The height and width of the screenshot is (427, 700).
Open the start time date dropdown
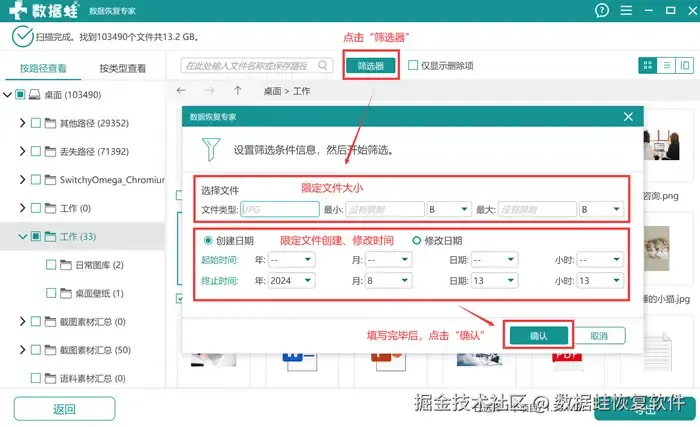[x=494, y=260]
